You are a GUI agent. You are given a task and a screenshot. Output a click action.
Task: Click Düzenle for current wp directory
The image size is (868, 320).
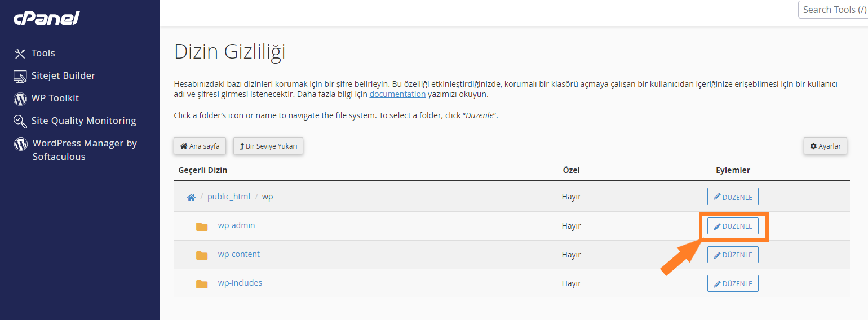(733, 197)
